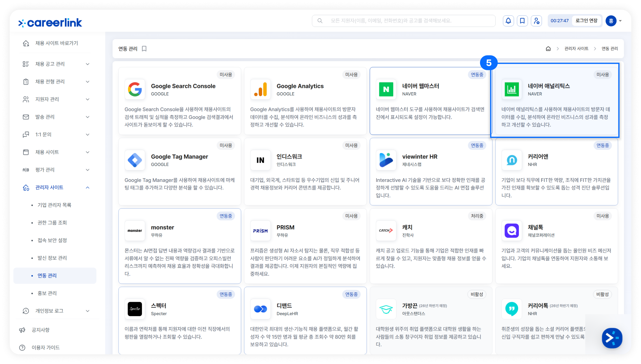Click the 네이버 웹마스터 logo
The image size is (641, 364).
coord(386,89)
